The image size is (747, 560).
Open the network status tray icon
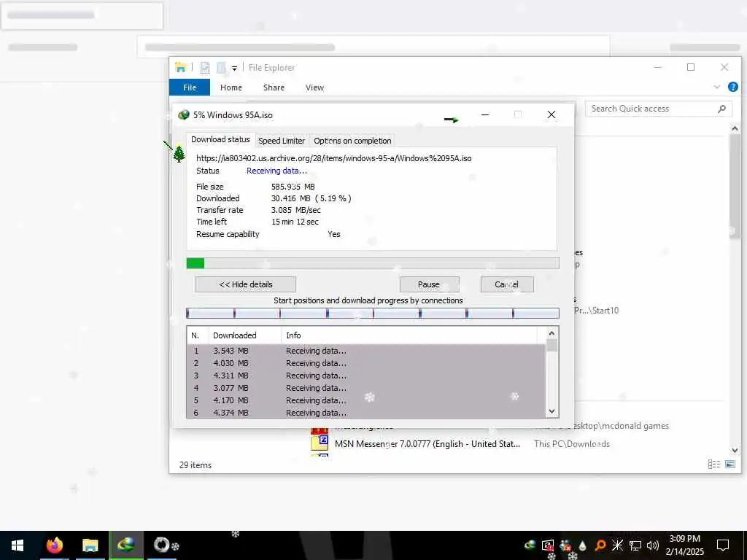click(635, 545)
